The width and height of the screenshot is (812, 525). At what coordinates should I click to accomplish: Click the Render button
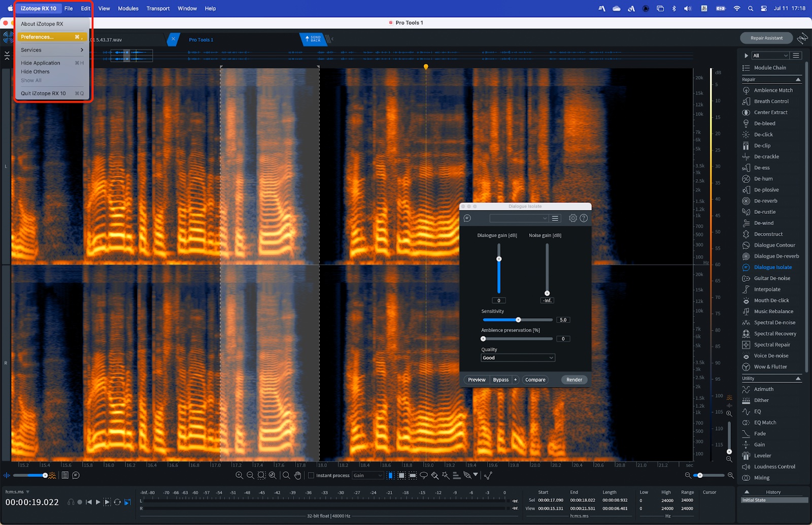pyautogui.click(x=574, y=380)
